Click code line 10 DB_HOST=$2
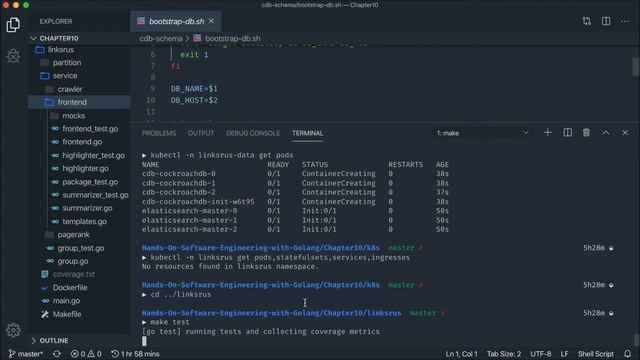The height and width of the screenshot is (360, 640). [x=194, y=100]
